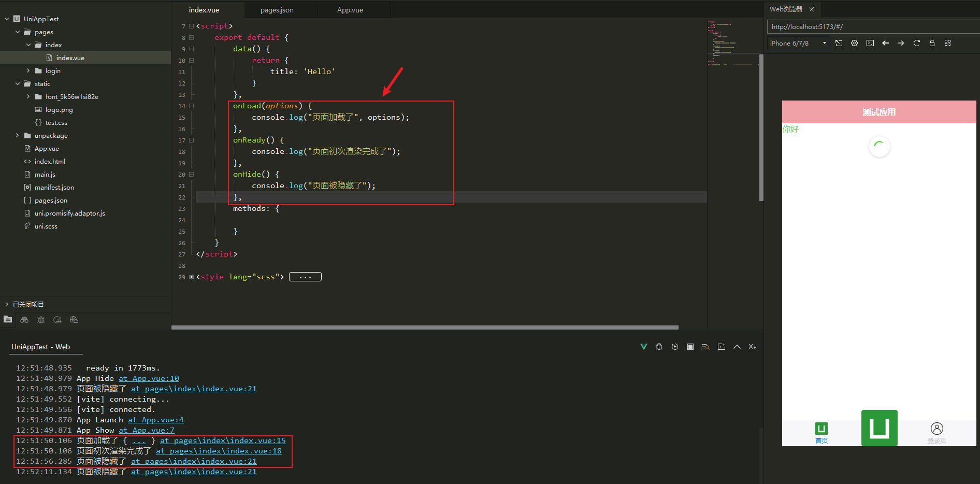Go back in the built-in browser
980x484 pixels.
click(x=886, y=43)
